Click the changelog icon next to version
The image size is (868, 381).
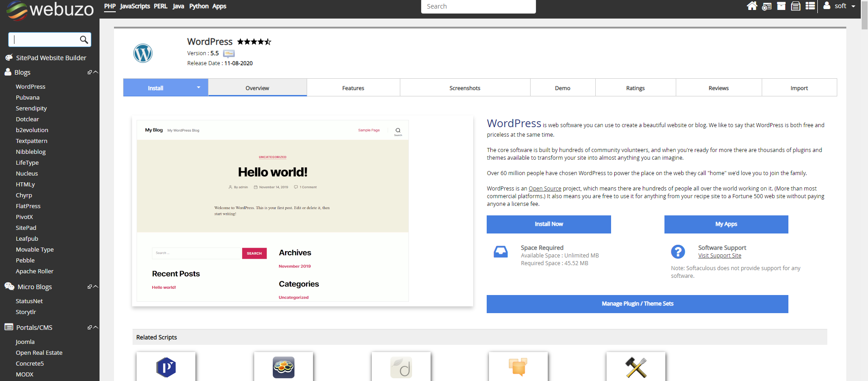tap(229, 53)
